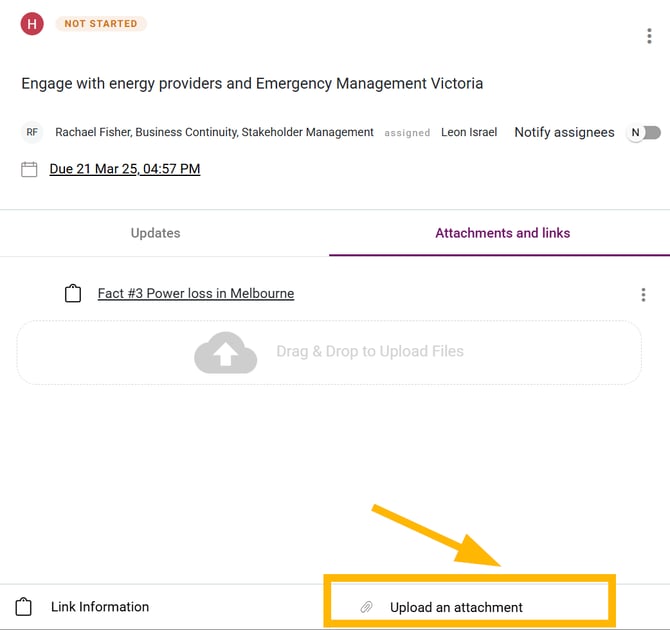Image resolution: width=670 pixels, height=630 pixels.
Task: Click the calendar icon beside the due date
Action: pyautogui.click(x=30, y=169)
